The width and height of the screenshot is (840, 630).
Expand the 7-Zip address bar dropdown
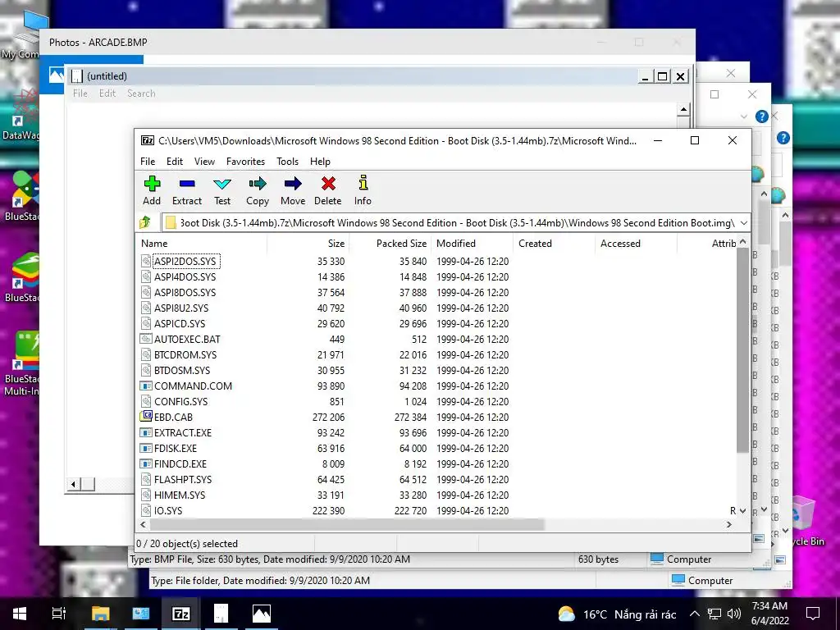(x=743, y=222)
